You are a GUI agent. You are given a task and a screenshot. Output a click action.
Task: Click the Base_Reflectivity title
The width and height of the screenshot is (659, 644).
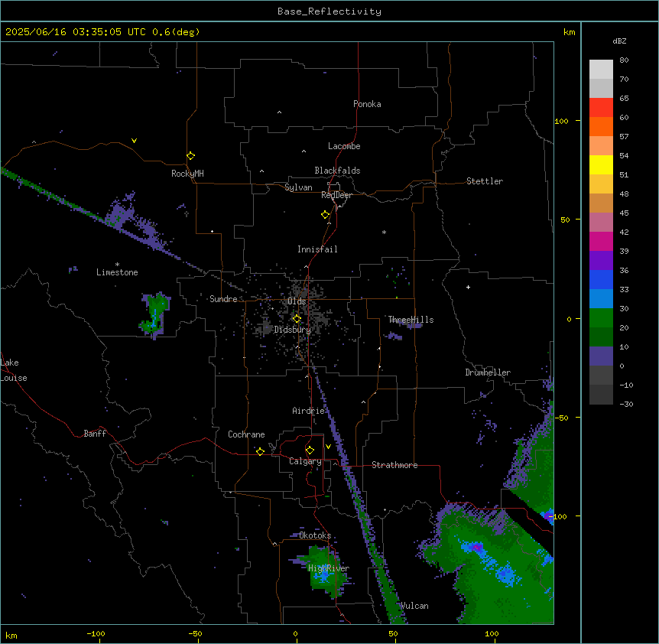[329, 11]
